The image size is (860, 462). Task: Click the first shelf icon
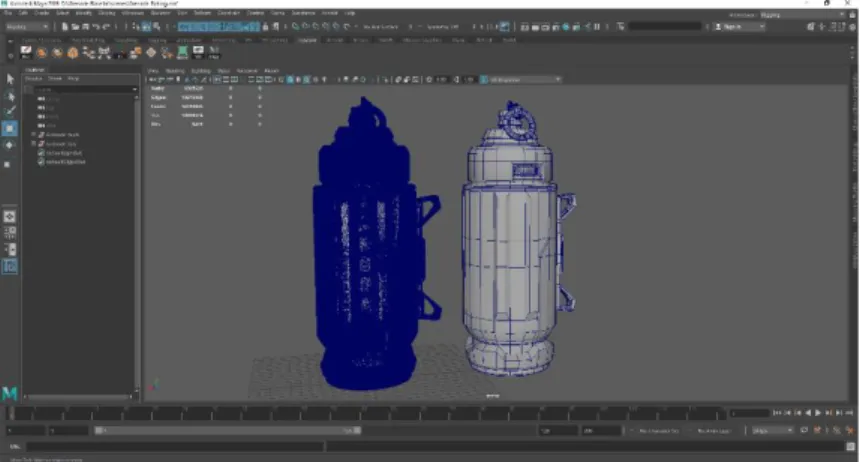26,52
